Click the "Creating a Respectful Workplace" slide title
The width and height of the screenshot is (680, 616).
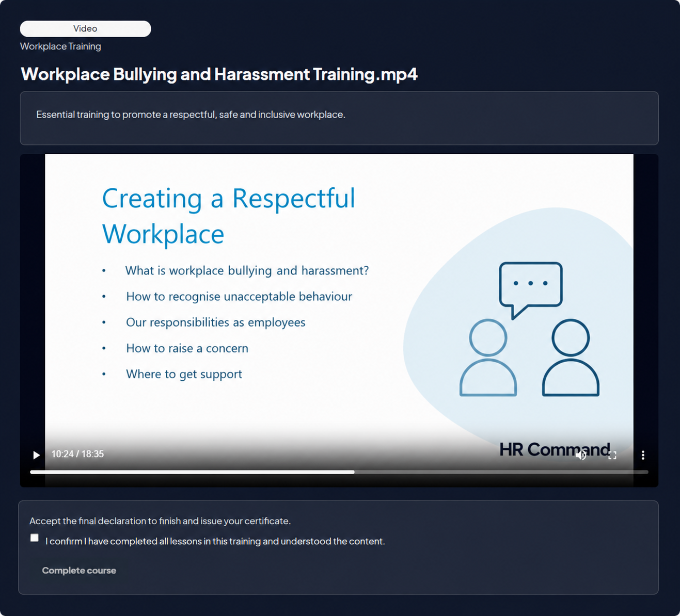[x=229, y=216]
